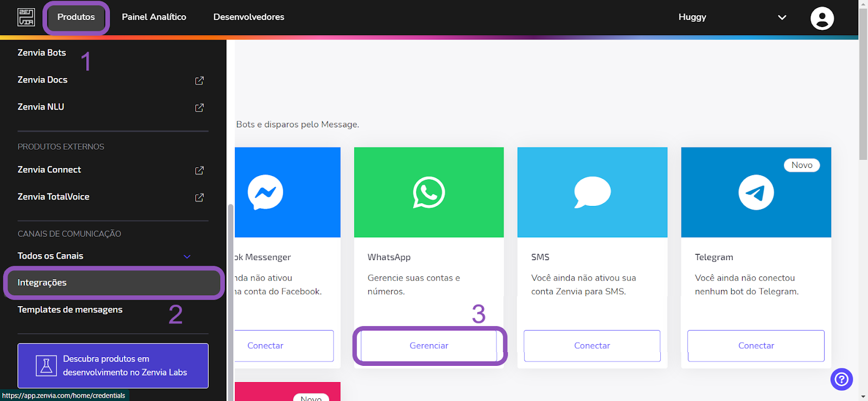Open external link icon for Zenvia Connect
Image resolution: width=868 pixels, height=401 pixels.
click(200, 170)
